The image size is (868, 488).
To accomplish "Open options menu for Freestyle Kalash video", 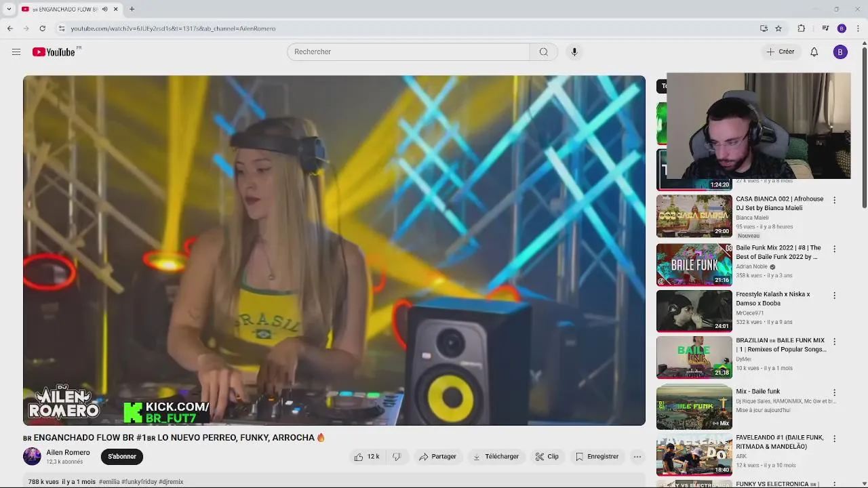I will coord(834,296).
